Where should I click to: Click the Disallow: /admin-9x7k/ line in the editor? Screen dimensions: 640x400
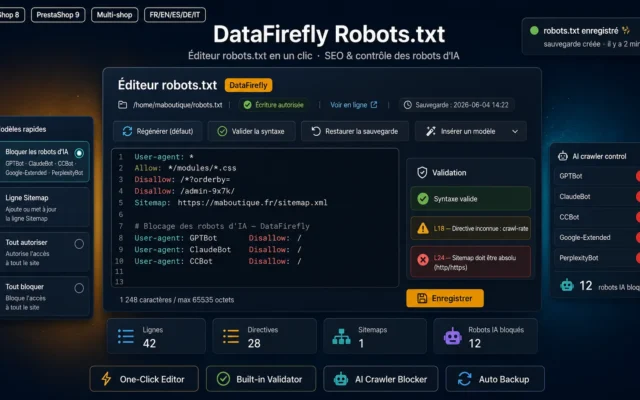[184, 191]
